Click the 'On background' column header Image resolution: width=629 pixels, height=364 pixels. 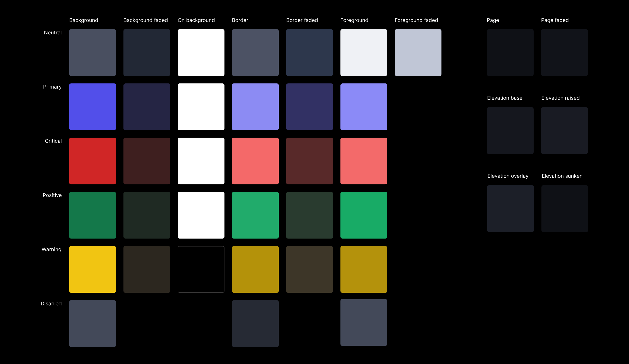click(x=196, y=20)
